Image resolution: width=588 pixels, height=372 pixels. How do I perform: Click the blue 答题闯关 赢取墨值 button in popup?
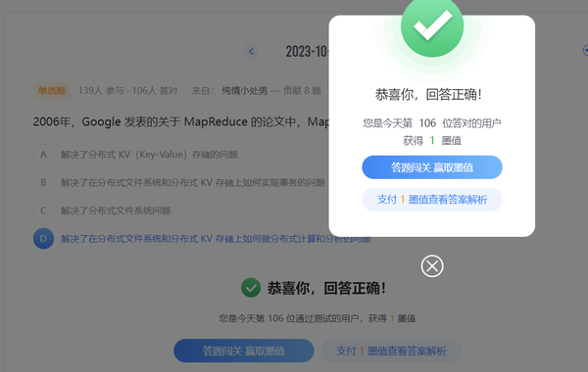(x=432, y=167)
